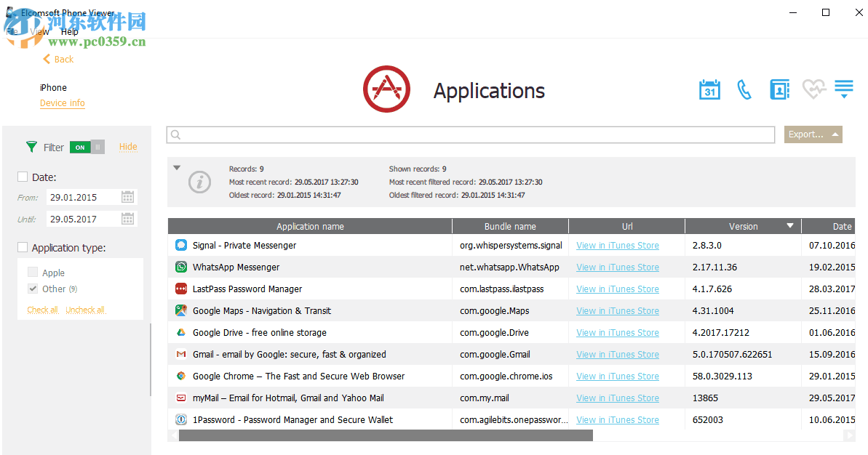
Task: Open the Export dropdown
Action: click(x=813, y=134)
